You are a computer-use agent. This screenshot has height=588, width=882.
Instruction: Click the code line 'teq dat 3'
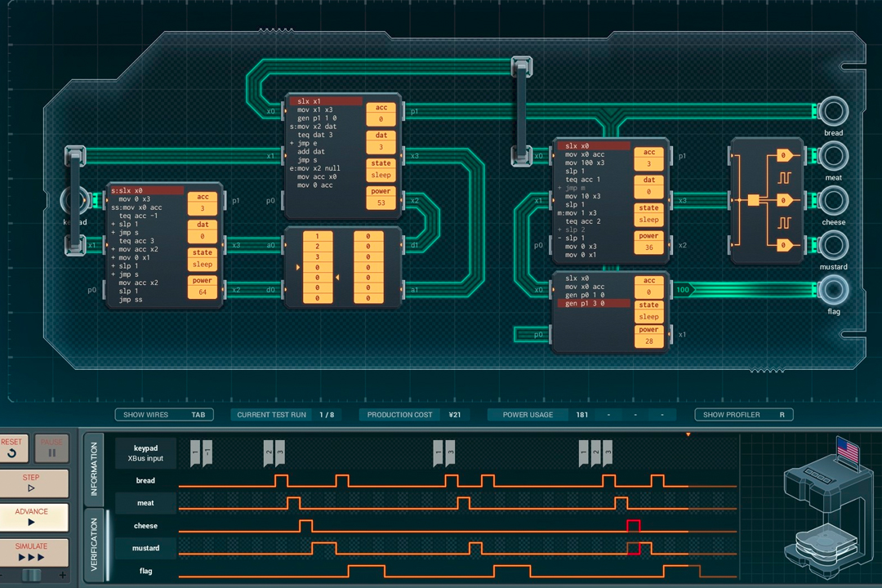click(315, 135)
